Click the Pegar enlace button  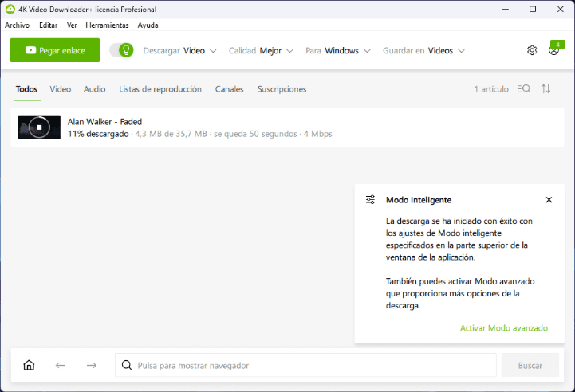55,50
